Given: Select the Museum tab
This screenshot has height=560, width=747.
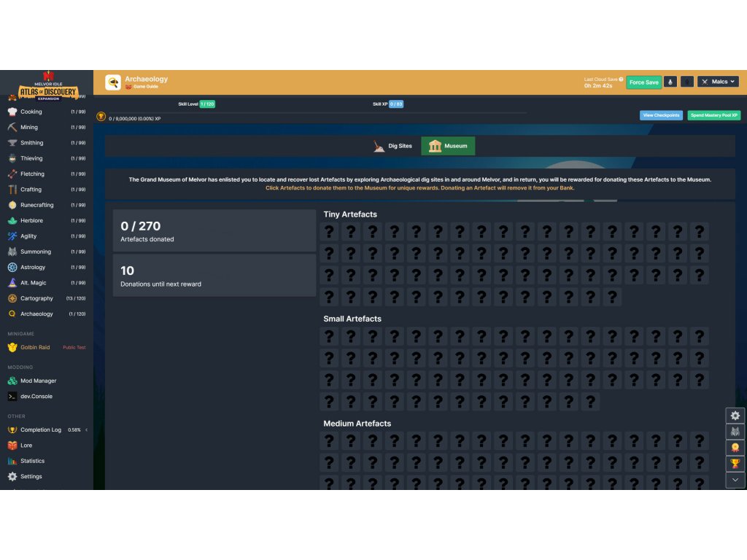Looking at the screenshot, I should 448,146.
